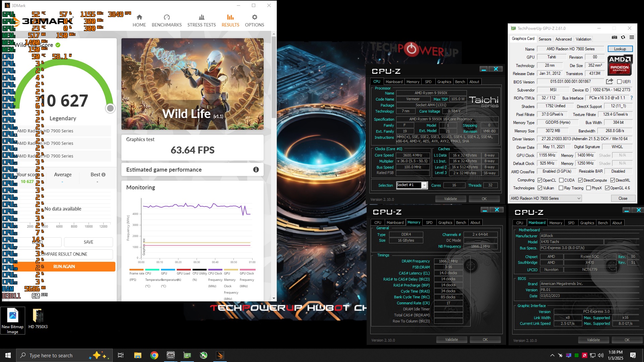Click the orange Frame rate legend swatch

coord(137,269)
